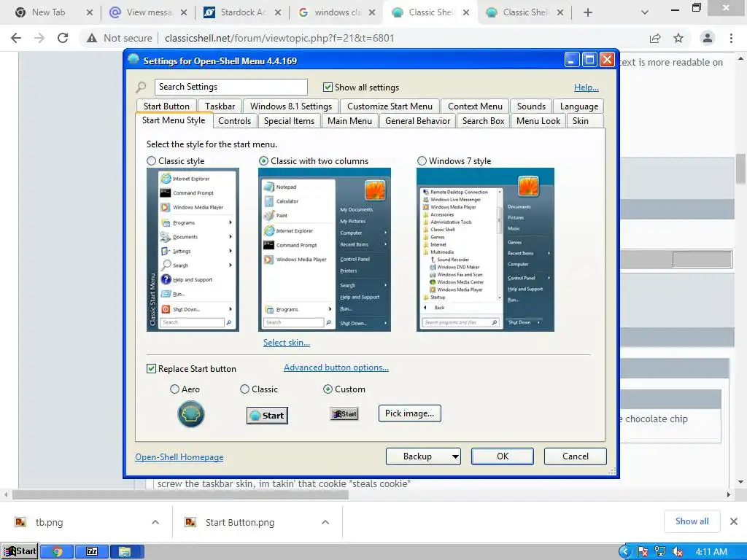The width and height of the screenshot is (747, 560).
Task: Open the browser tab search chevron
Action: pos(645,12)
